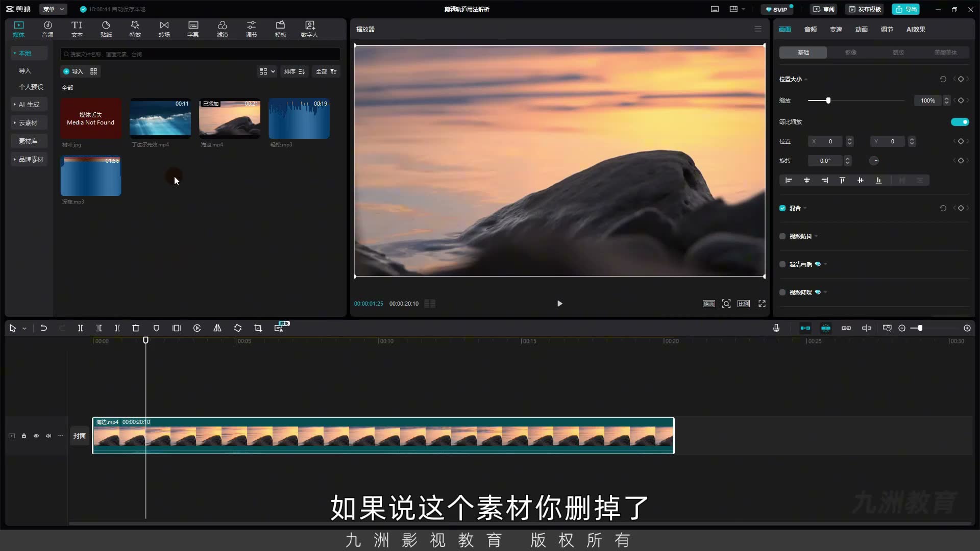
Task: Click the SVIP button
Action: [776, 9]
